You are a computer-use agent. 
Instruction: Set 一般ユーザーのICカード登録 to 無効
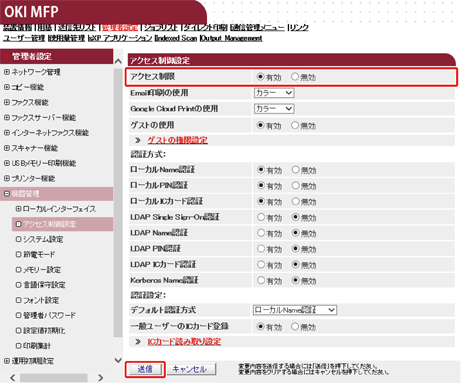click(x=295, y=326)
